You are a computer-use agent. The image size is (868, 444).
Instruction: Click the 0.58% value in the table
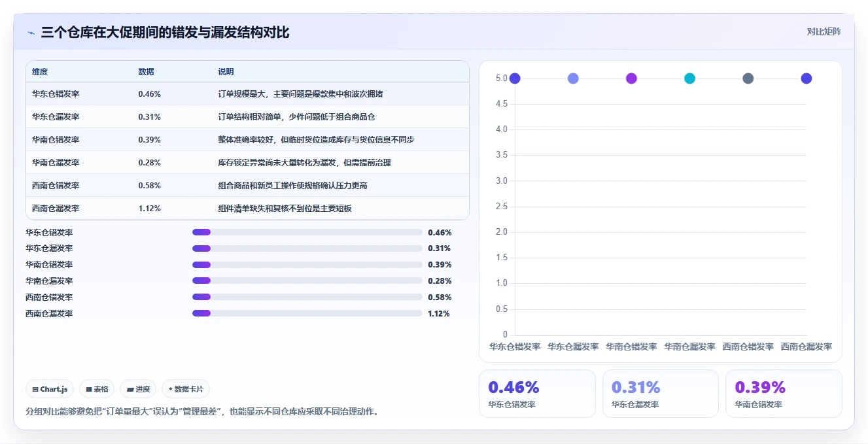tap(149, 186)
